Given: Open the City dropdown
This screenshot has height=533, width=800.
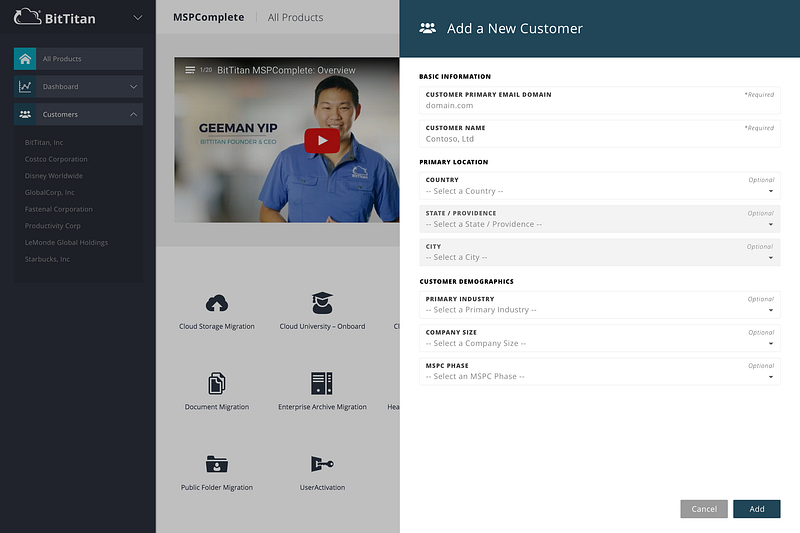Looking at the screenshot, I should 599,252.
